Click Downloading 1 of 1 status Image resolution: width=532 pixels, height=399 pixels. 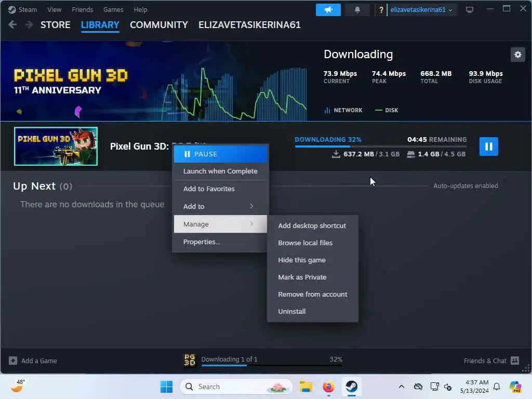229,359
